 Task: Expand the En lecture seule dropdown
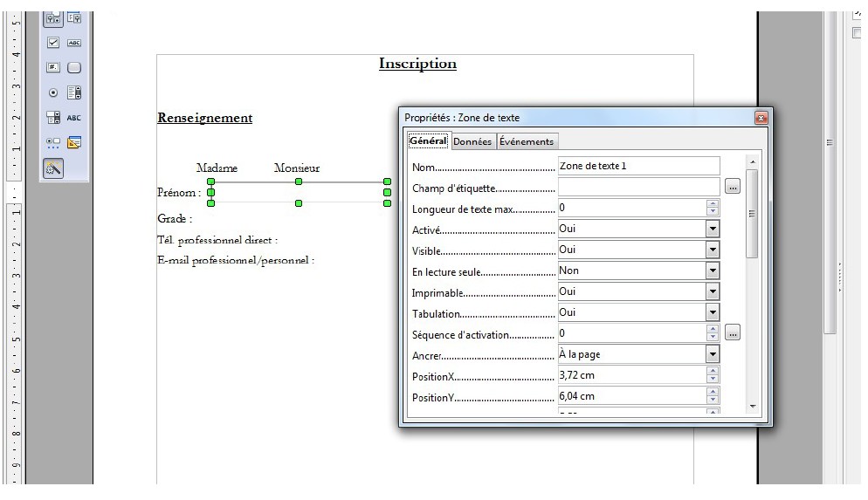(x=712, y=271)
